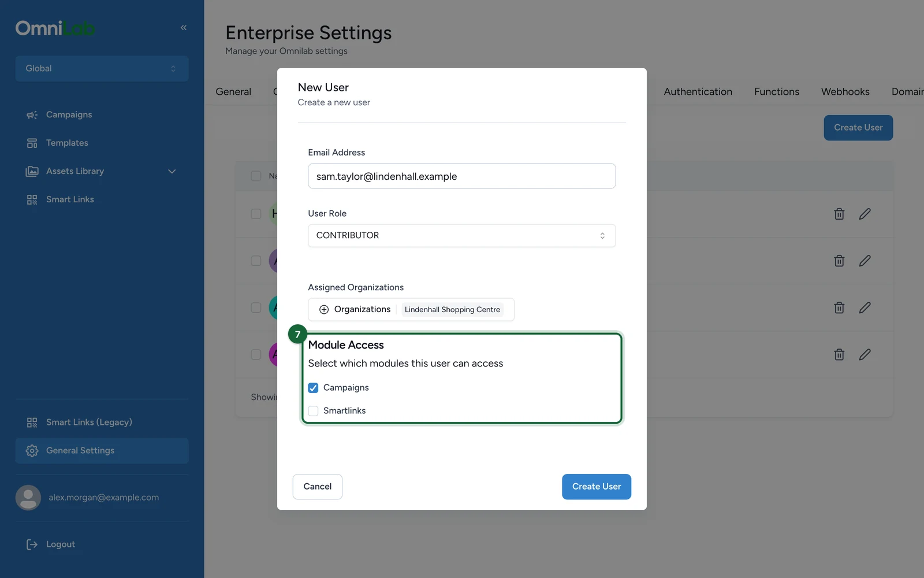Uncheck the Campaigns module checkbox
Image resolution: width=924 pixels, height=578 pixels.
(313, 388)
